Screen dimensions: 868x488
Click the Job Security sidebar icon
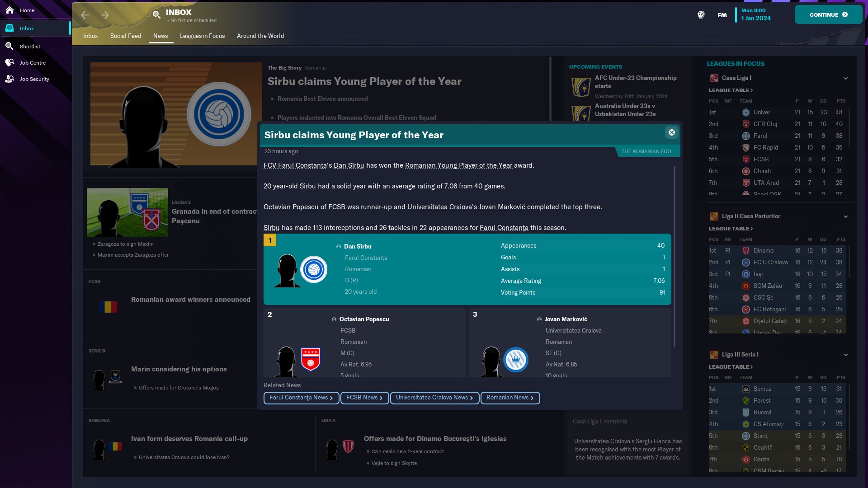pyautogui.click(x=9, y=79)
